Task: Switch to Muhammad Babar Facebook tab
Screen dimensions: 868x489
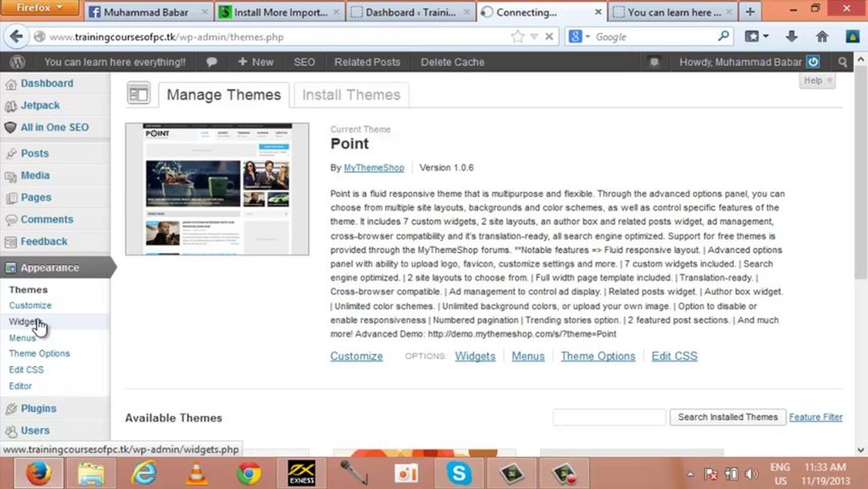Action: coord(148,12)
